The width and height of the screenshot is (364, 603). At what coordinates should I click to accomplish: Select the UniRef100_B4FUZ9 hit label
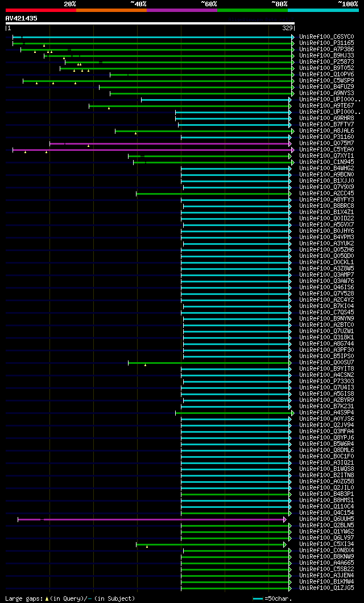click(327, 87)
